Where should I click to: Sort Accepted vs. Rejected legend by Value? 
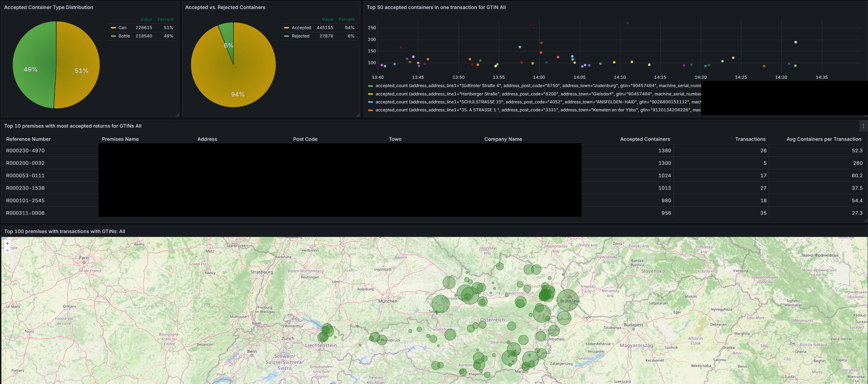pyautogui.click(x=327, y=19)
